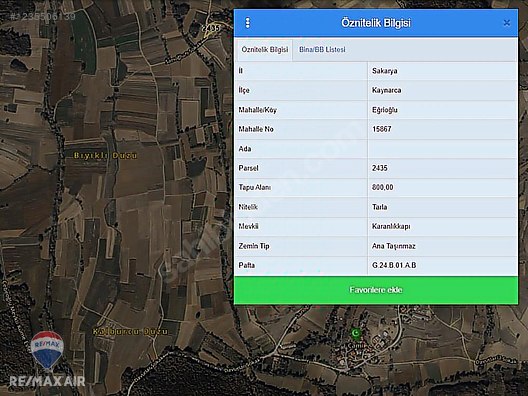Click the RE/MAX AIR watermark text
The width and height of the screenshot is (528, 396).
coord(47,381)
